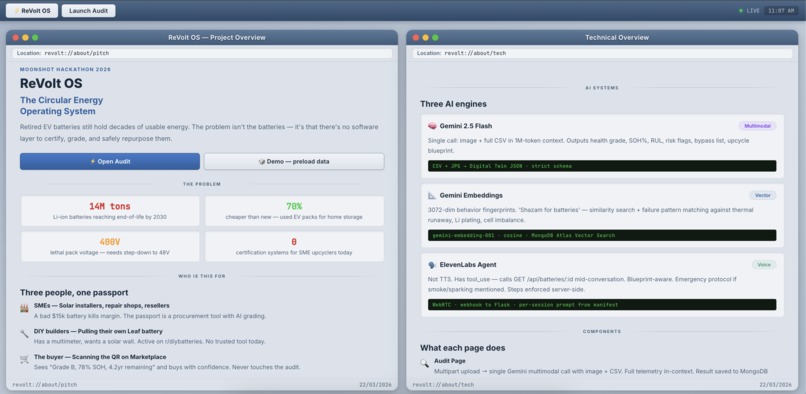Click the ReVolt OS heading
Image resolution: width=806 pixels, height=394 pixels.
point(51,84)
